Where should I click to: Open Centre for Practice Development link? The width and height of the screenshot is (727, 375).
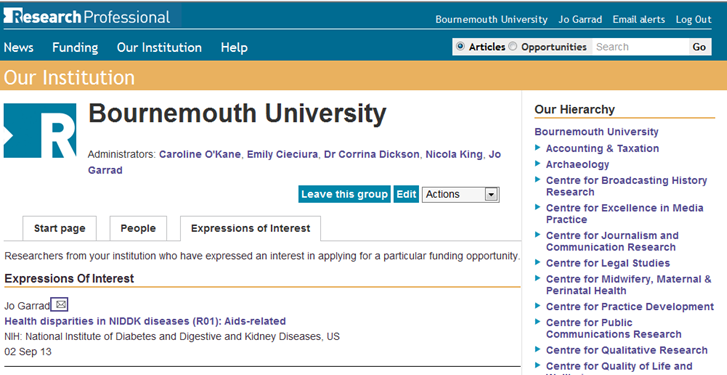(x=630, y=306)
